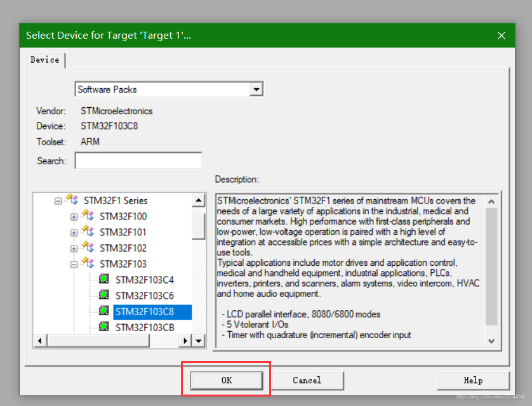
Task: Click the STM32F102 subfamily icon
Action: (x=88, y=247)
